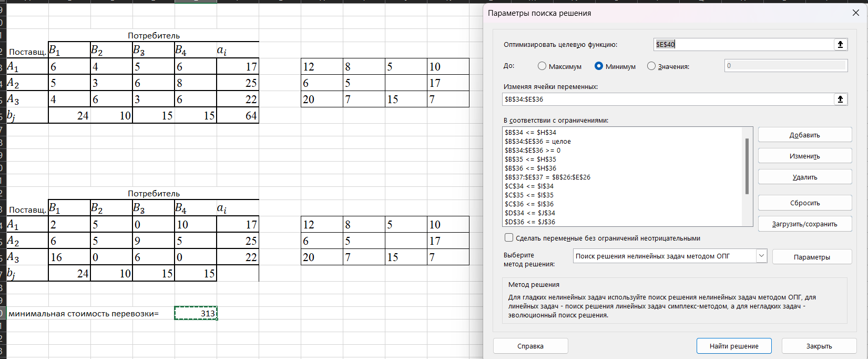Click the Изменить constraint button

(x=804, y=156)
